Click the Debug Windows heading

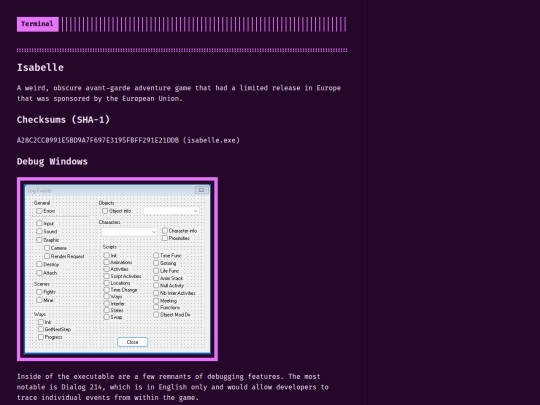point(52,162)
